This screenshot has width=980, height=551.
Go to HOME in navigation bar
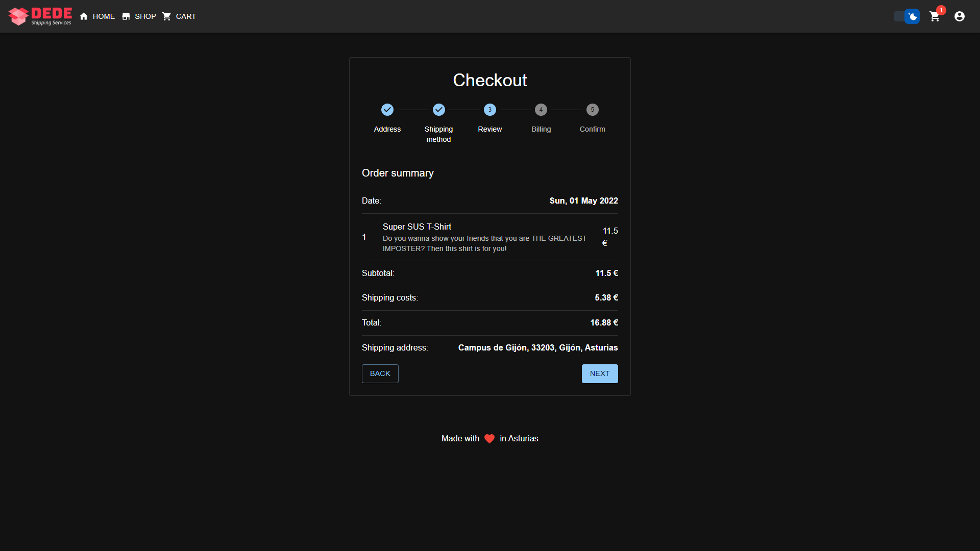coord(104,16)
